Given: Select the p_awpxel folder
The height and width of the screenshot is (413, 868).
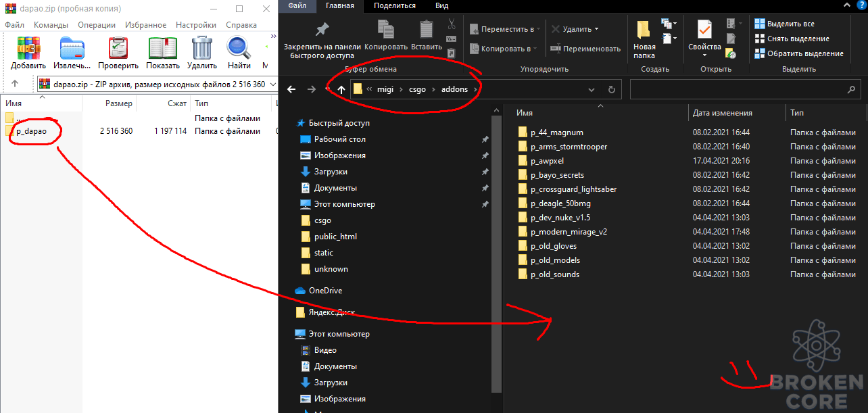Looking at the screenshot, I should [x=547, y=161].
